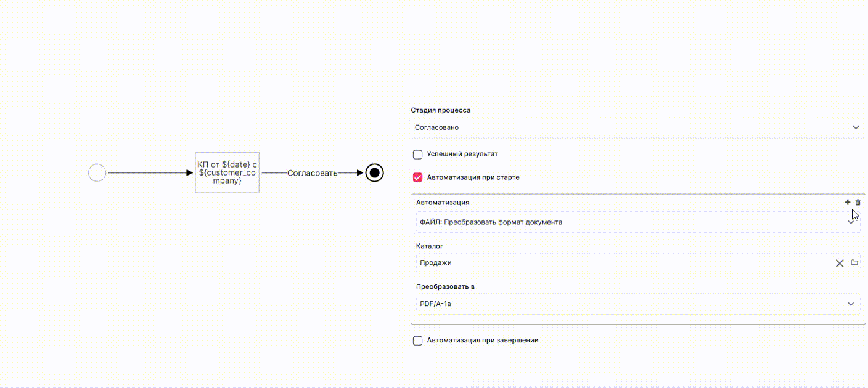Select the arrow connecting start to task
This screenshot has height=388, width=868.
[151, 173]
